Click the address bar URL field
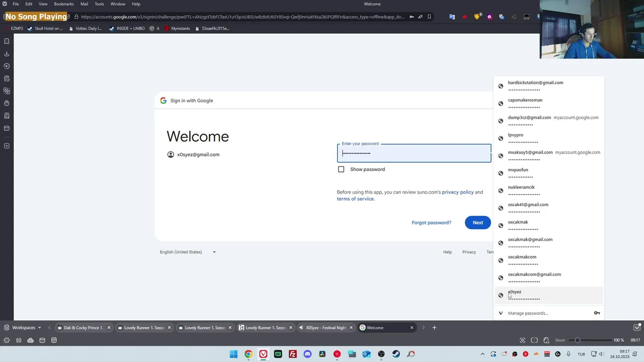 [243, 17]
